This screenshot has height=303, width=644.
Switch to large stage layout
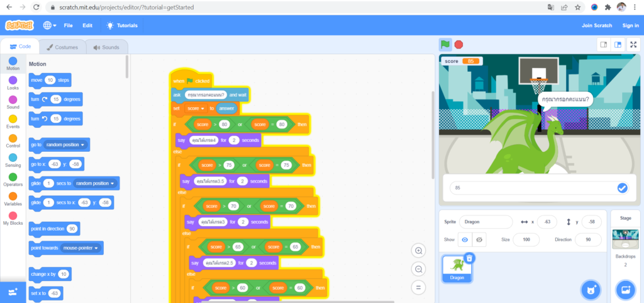pyautogui.click(x=618, y=45)
